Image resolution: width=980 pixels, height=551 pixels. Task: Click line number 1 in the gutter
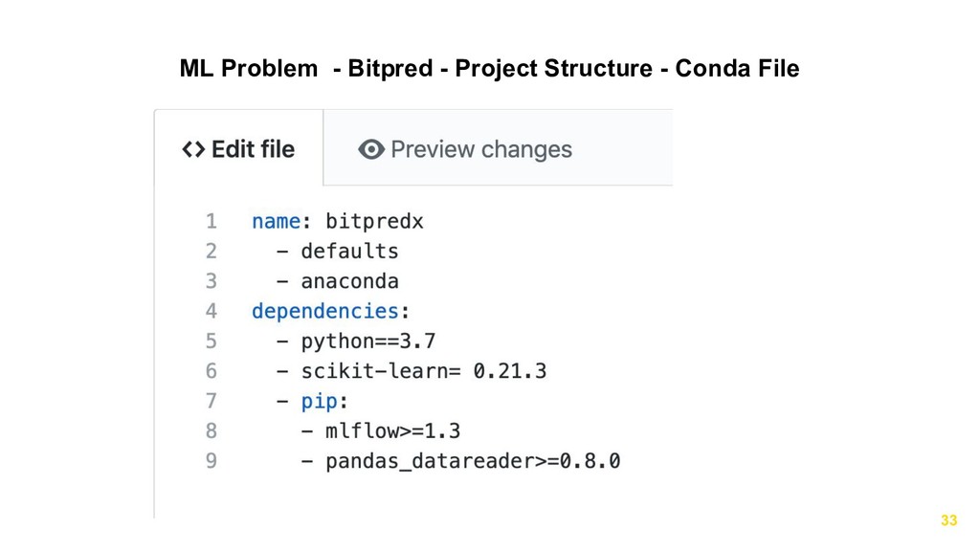212,221
